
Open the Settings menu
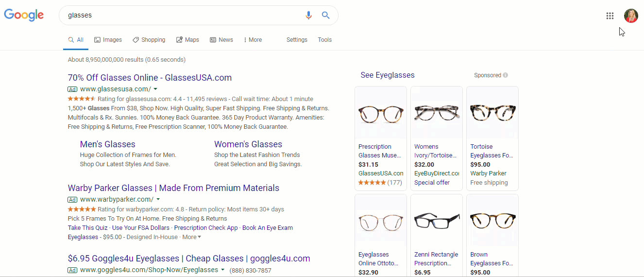pos(297,40)
